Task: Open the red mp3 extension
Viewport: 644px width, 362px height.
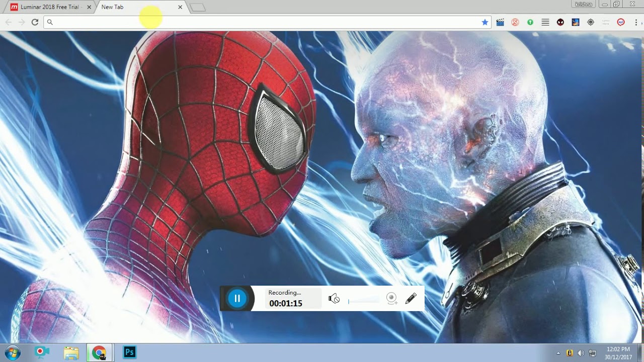Action: [x=621, y=22]
